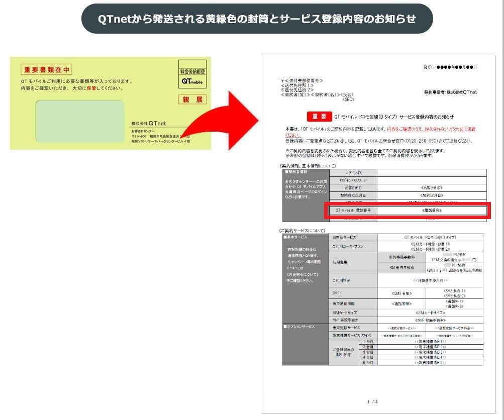The height and width of the screenshot is (420, 504).
Task: Click the '≪電話番号≫' value cell
Action: point(432,210)
